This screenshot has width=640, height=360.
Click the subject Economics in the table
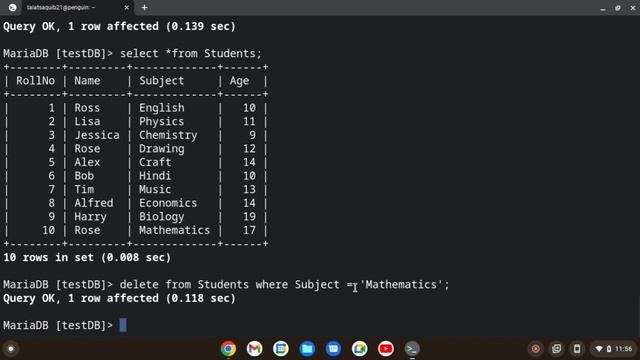pos(168,203)
